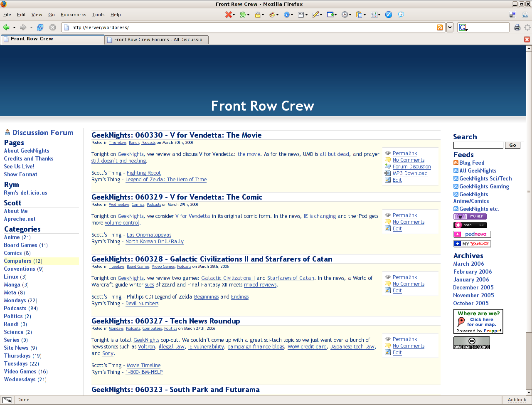
Task: Open the red X Disable toolbar menu
Action: 230,15
